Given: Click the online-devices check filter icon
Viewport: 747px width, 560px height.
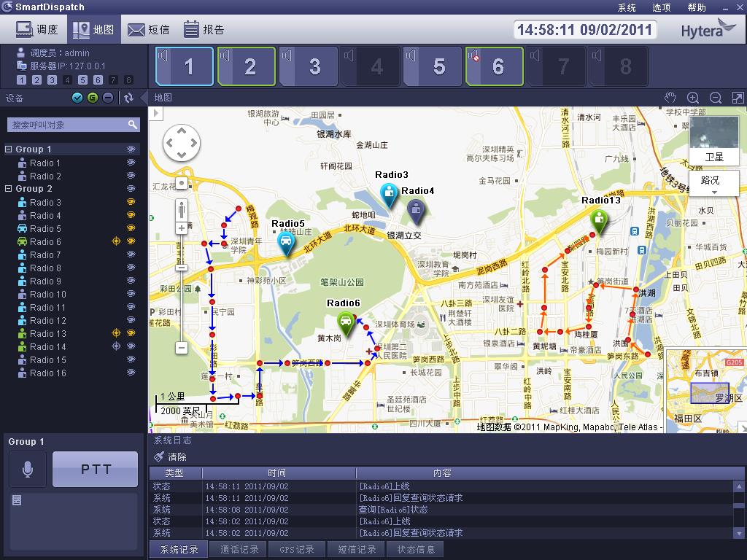Looking at the screenshot, I should (x=77, y=98).
